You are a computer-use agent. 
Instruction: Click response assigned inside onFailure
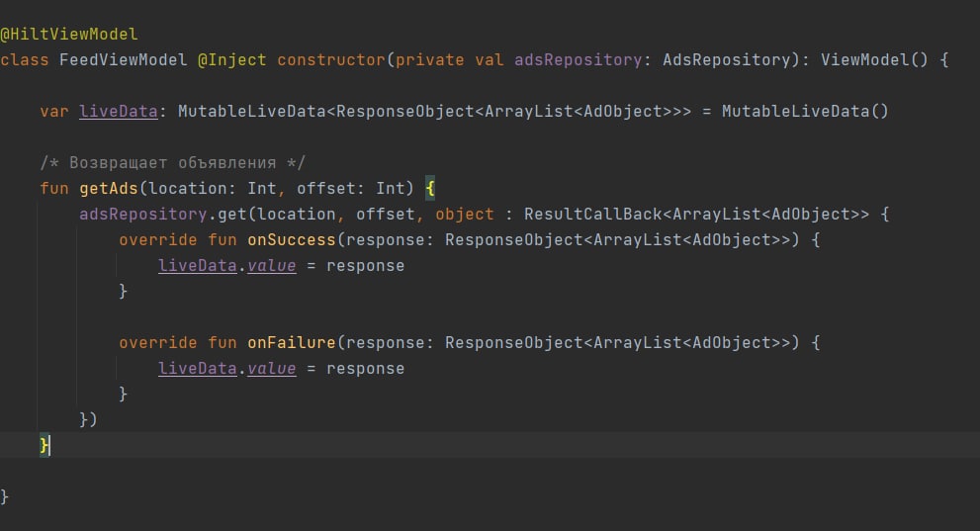coord(365,369)
